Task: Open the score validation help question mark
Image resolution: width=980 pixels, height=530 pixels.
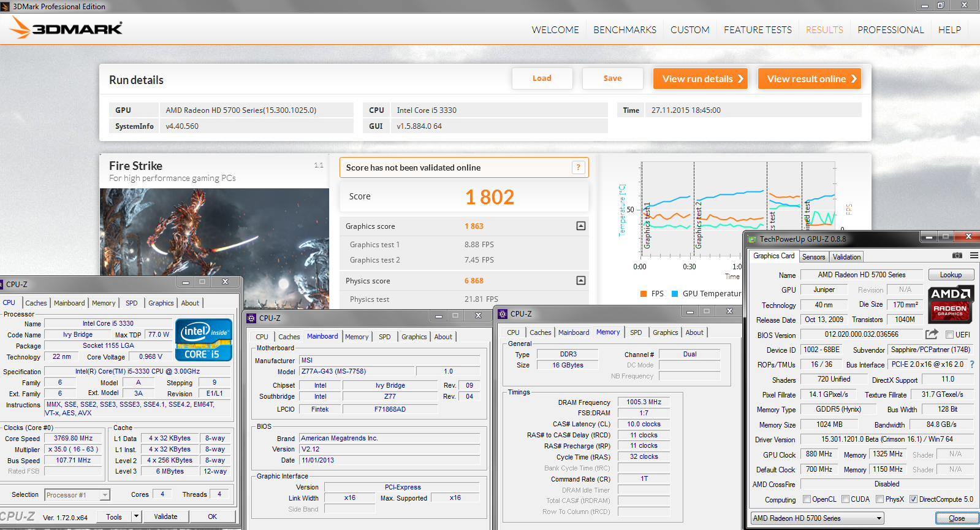Action: [578, 167]
